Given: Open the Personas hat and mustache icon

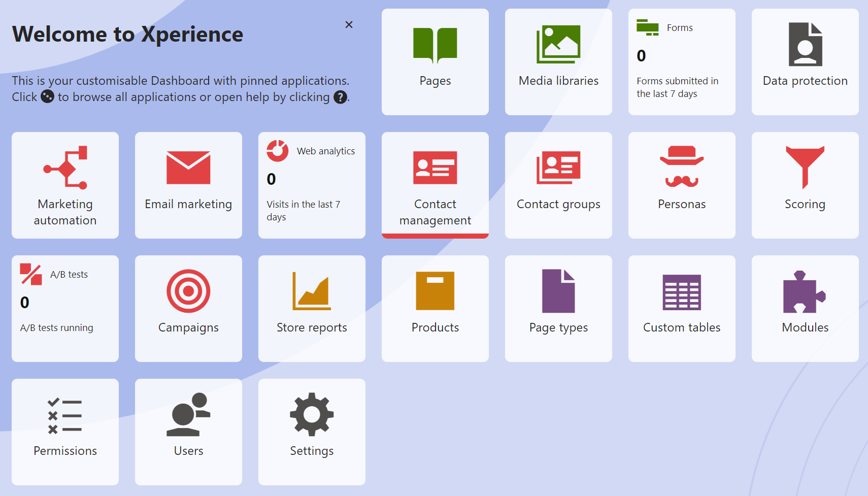Looking at the screenshot, I should click(x=682, y=167).
